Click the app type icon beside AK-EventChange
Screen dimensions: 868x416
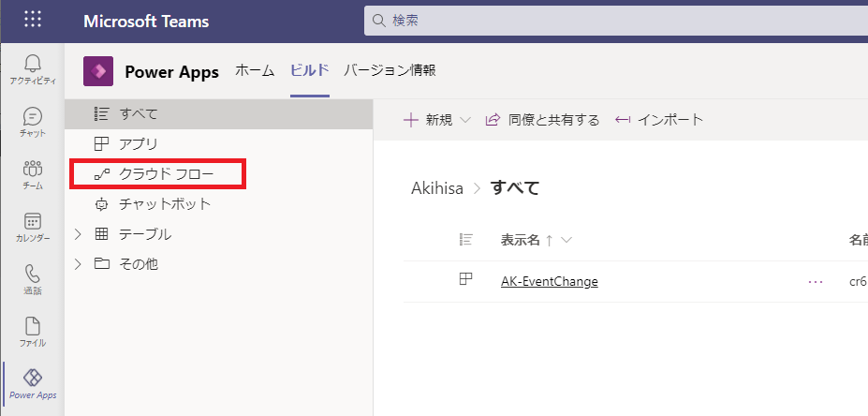[x=466, y=278]
